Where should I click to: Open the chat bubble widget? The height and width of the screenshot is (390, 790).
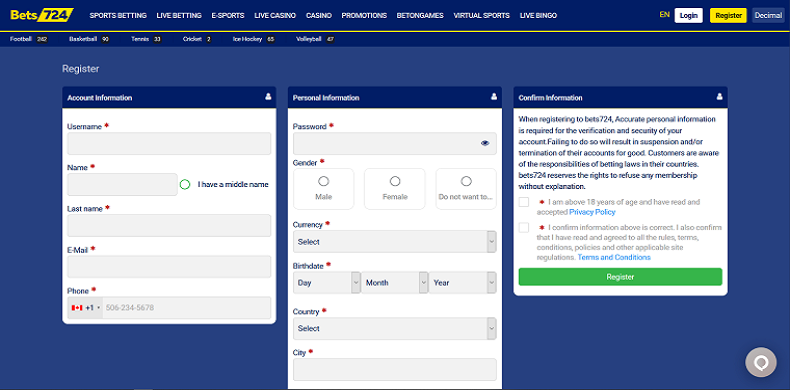point(761,362)
